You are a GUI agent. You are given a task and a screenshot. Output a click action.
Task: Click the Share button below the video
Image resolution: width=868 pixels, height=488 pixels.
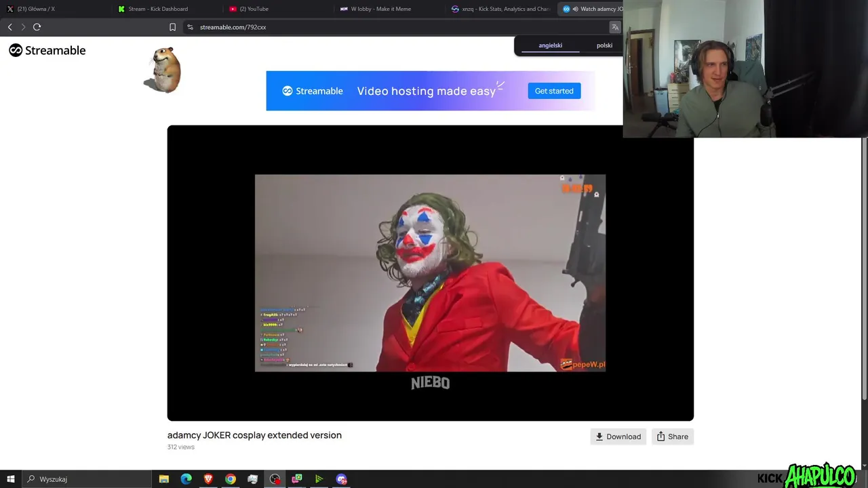point(672,436)
